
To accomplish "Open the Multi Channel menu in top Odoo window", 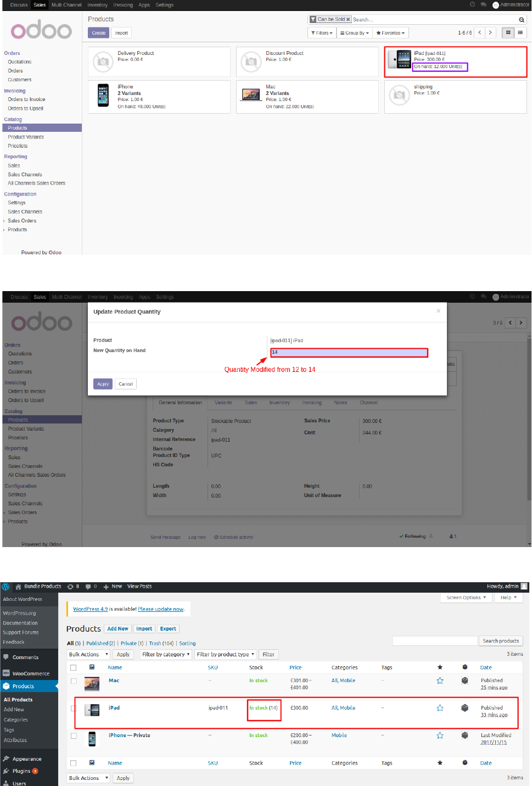I will pyautogui.click(x=66, y=5).
